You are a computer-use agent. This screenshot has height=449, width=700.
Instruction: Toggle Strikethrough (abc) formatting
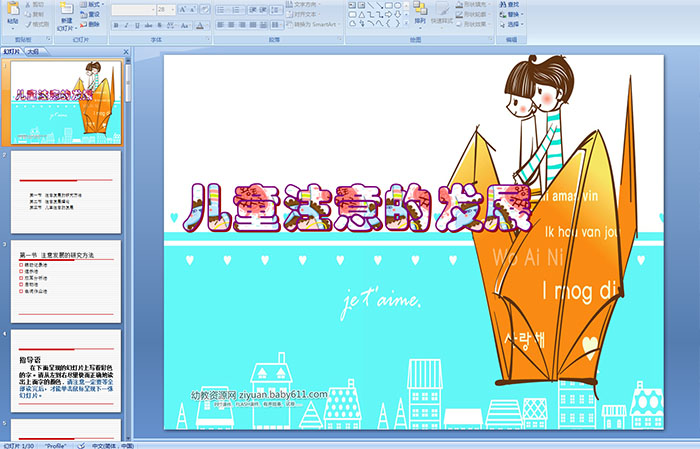click(x=148, y=25)
